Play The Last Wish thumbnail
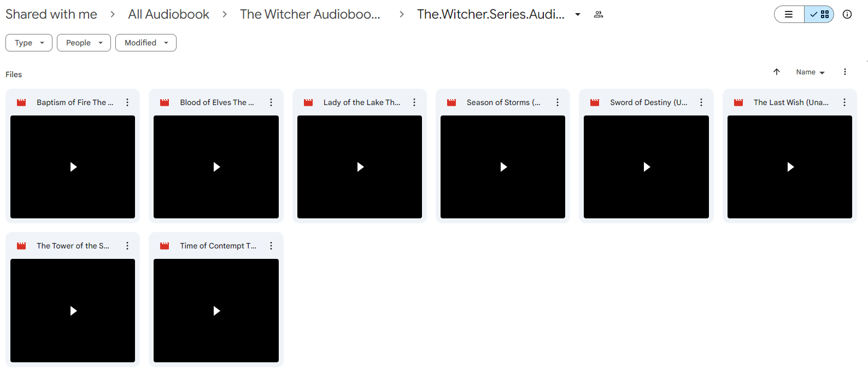Image resolution: width=868 pixels, height=382 pixels. 790,167
